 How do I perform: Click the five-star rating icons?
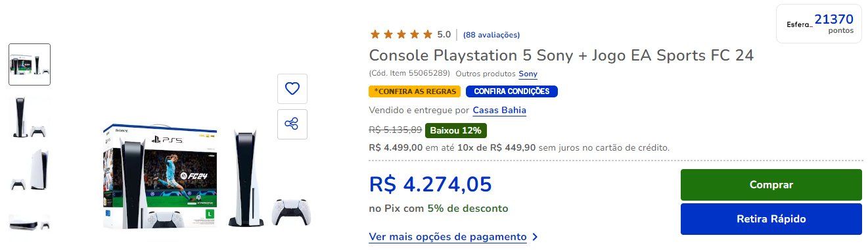point(401,34)
